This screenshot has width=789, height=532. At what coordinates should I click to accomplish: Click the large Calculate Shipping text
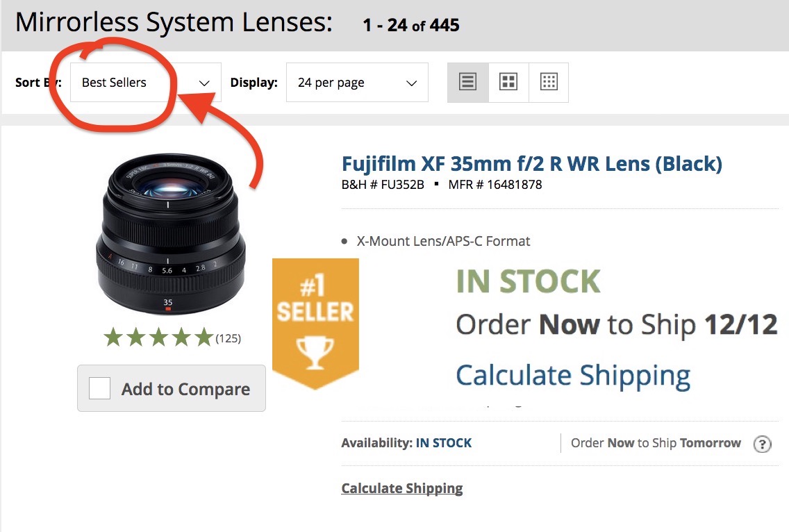(x=573, y=376)
